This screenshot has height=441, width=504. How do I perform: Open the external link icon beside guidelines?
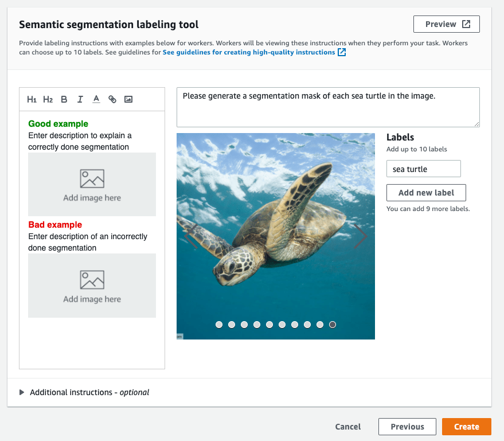(x=342, y=52)
